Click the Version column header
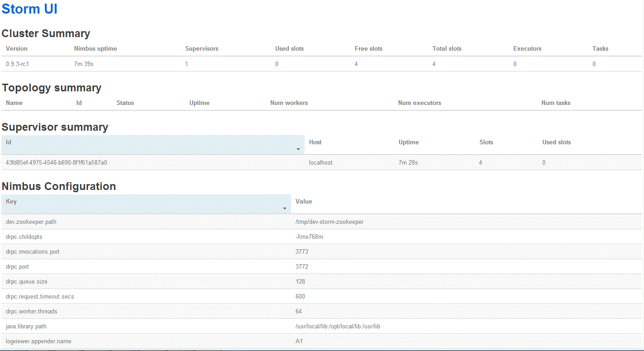644x351 pixels. [x=17, y=48]
